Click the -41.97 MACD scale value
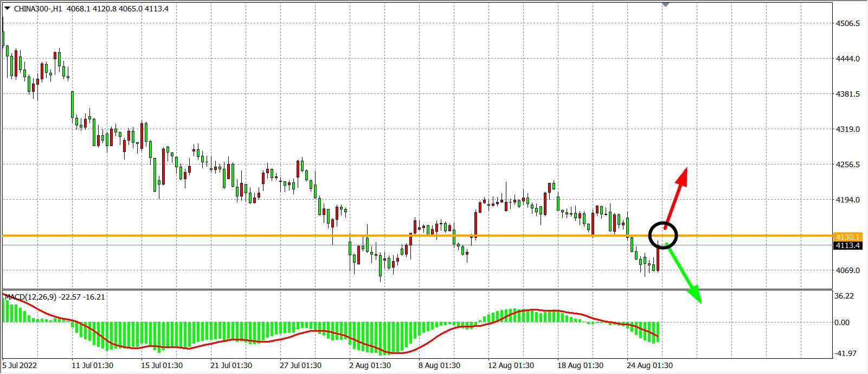This screenshot has width=868, height=374. point(846,353)
